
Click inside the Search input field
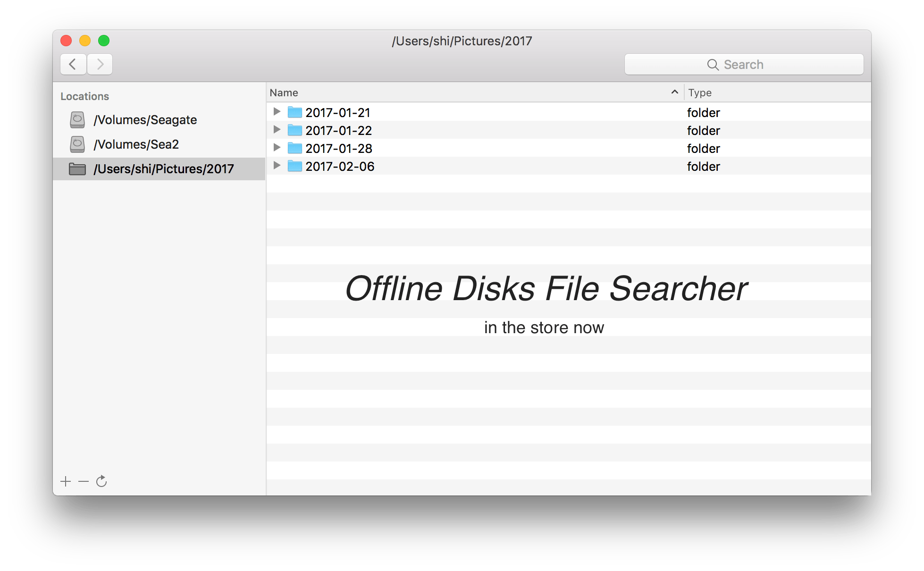(x=764, y=64)
